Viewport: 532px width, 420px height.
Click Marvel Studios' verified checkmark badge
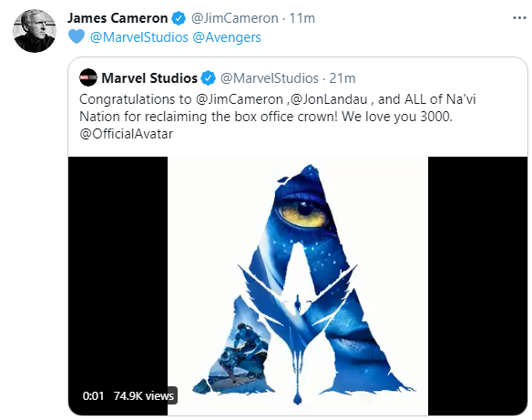tap(208, 78)
